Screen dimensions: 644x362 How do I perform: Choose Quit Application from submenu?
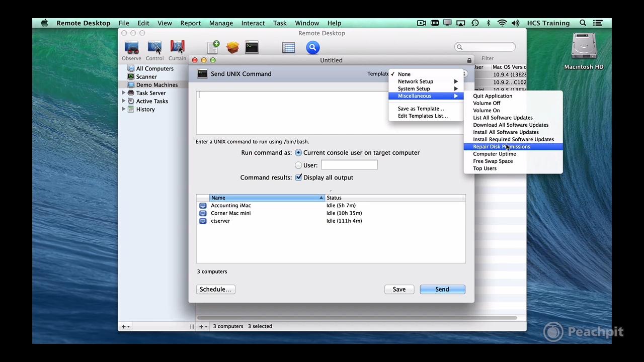tap(513, 96)
